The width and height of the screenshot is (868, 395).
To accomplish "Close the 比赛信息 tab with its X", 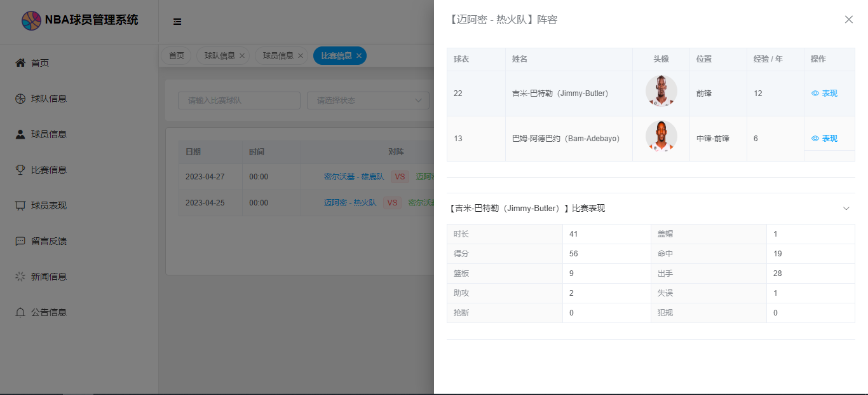I will pyautogui.click(x=358, y=56).
